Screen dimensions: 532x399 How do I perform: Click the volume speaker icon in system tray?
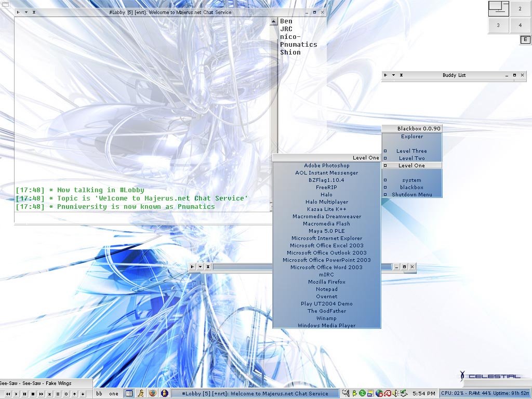click(395, 394)
